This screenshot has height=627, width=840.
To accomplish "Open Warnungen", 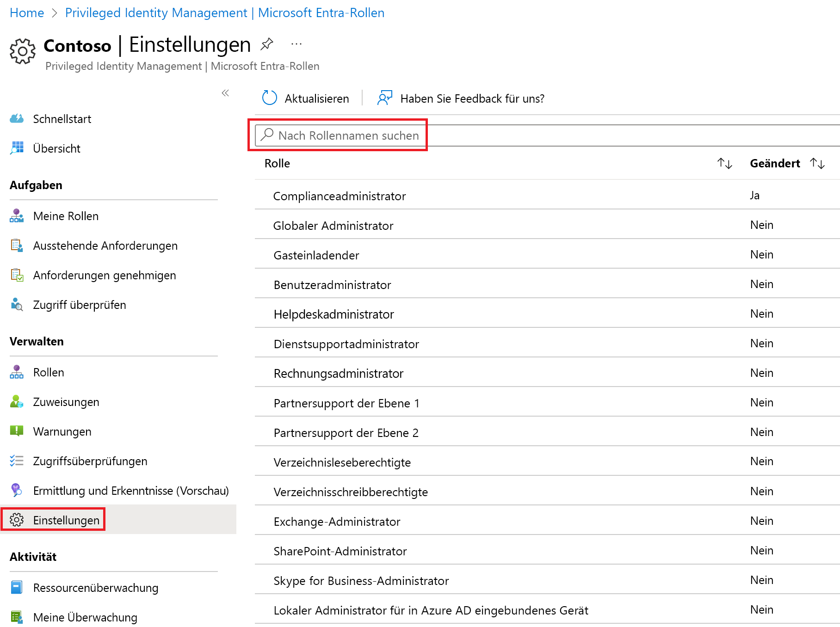I will coord(62,431).
